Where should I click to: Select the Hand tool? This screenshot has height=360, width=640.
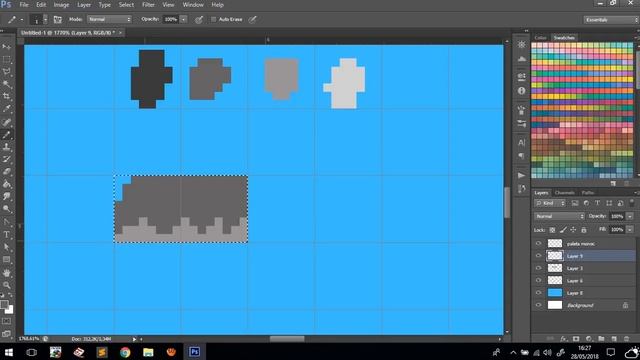coord(7,273)
